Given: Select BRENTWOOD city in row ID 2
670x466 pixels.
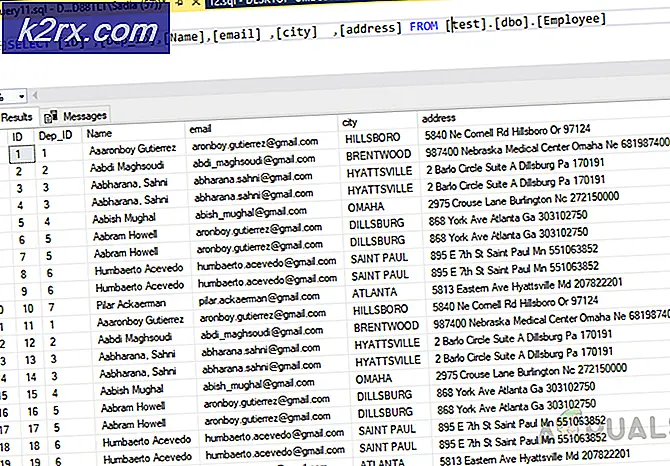Looking at the screenshot, I should (378, 155).
